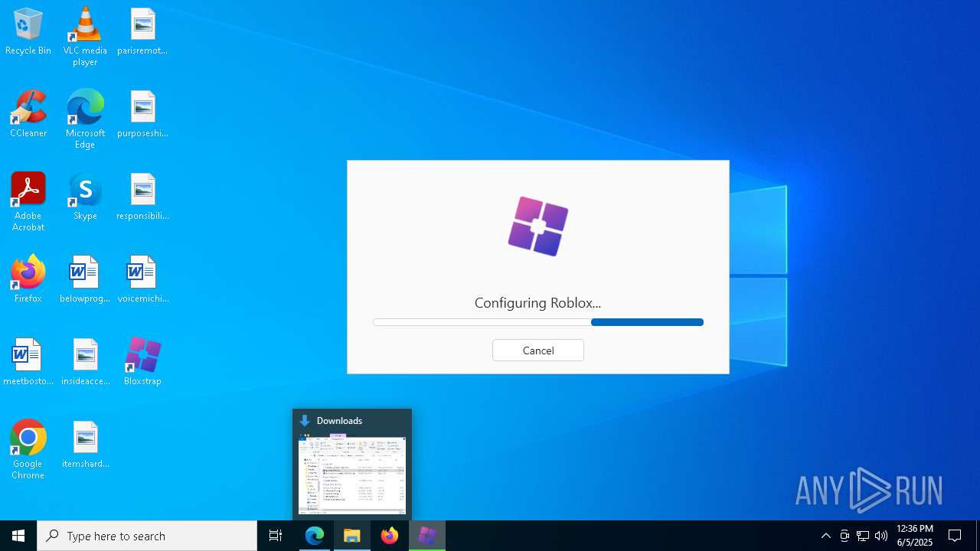Select the insideacce... image file
980x551 pixels.
[x=85, y=363]
